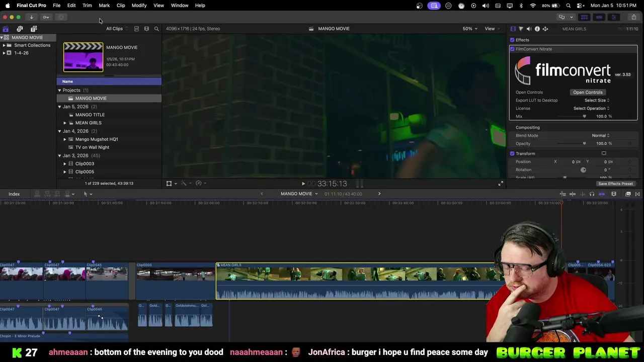Toggle audio skimming in timeline
The image size is (644, 362).
(582, 194)
